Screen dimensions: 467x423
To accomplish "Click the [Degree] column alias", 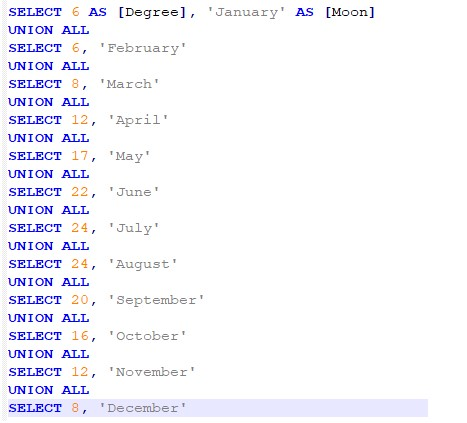I will (152, 13).
